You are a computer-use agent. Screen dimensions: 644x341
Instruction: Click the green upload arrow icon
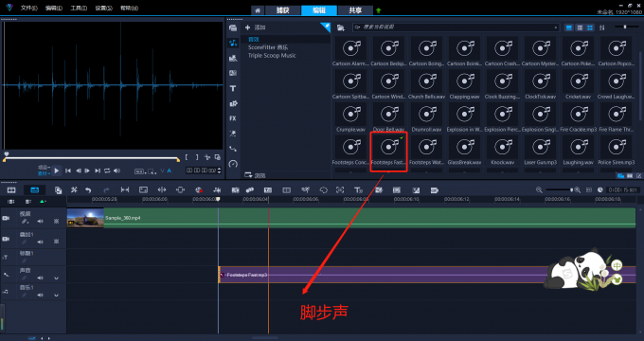(378, 10)
